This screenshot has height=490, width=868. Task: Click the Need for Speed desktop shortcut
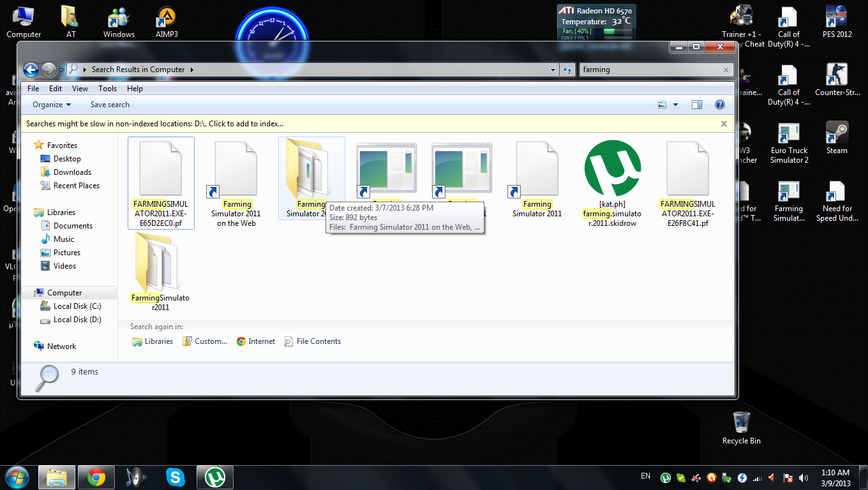(x=837, y=201)
